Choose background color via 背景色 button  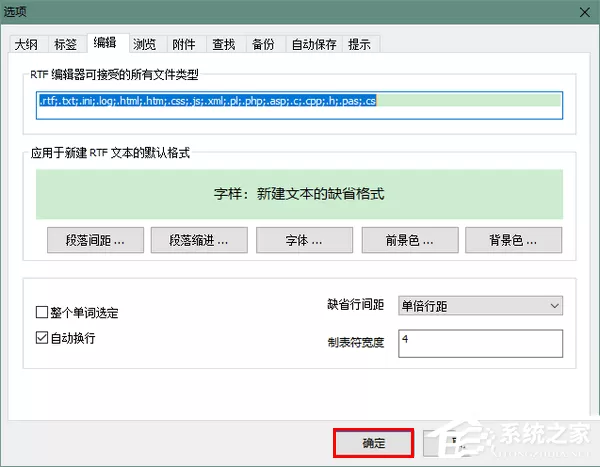514,240
